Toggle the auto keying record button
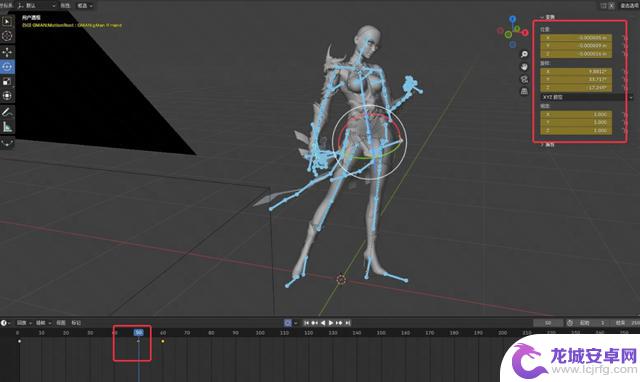This screenshot has width=640, height=382. 287,323
